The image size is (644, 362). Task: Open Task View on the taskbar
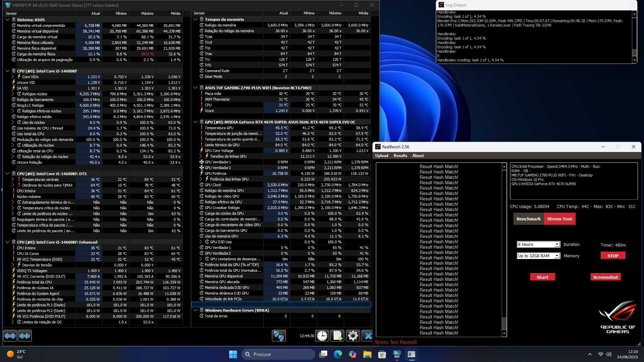point(323,354)
